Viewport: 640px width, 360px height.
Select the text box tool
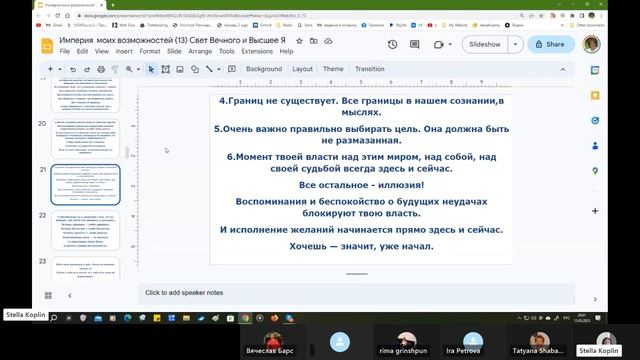[165, 69]
